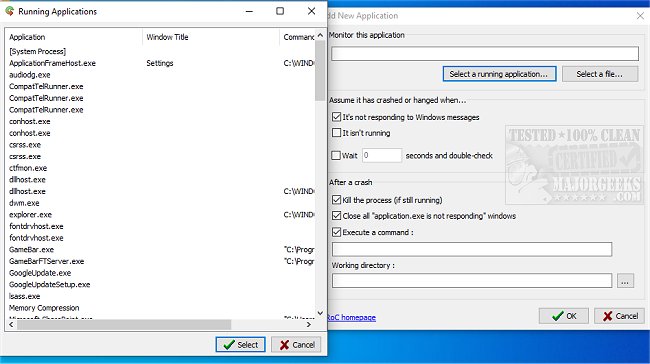Click the Monitor this application text field
This screenshot has height=364, width=650.
click(x=485, y=53)
